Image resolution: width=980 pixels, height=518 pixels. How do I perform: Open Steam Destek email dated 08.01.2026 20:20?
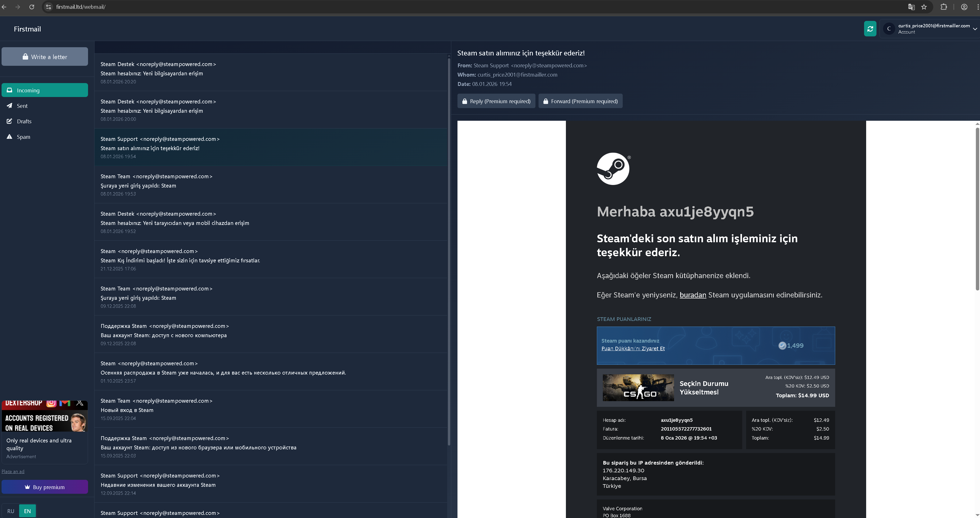271,72
